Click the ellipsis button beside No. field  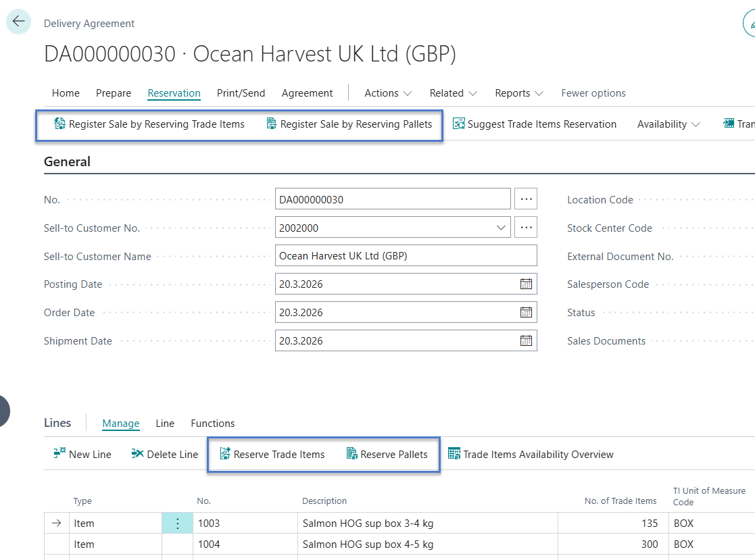pos(526,200)
